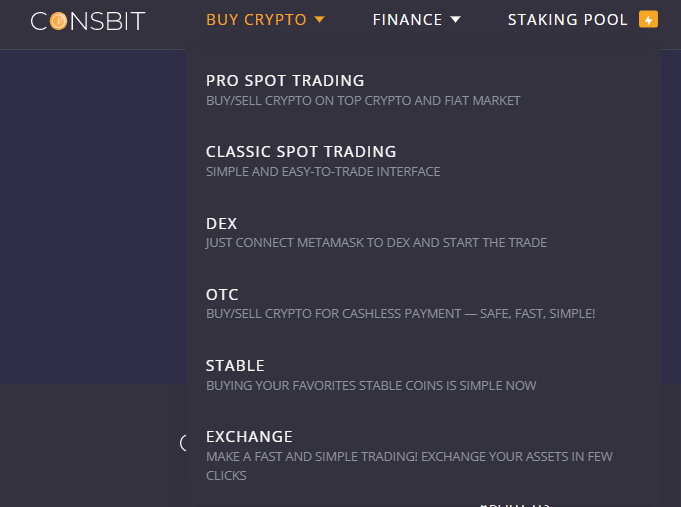The image size is (681, 507).
Task: Collapse menu via orange Buy Crypto arrow
Action: tap(320, 20)
